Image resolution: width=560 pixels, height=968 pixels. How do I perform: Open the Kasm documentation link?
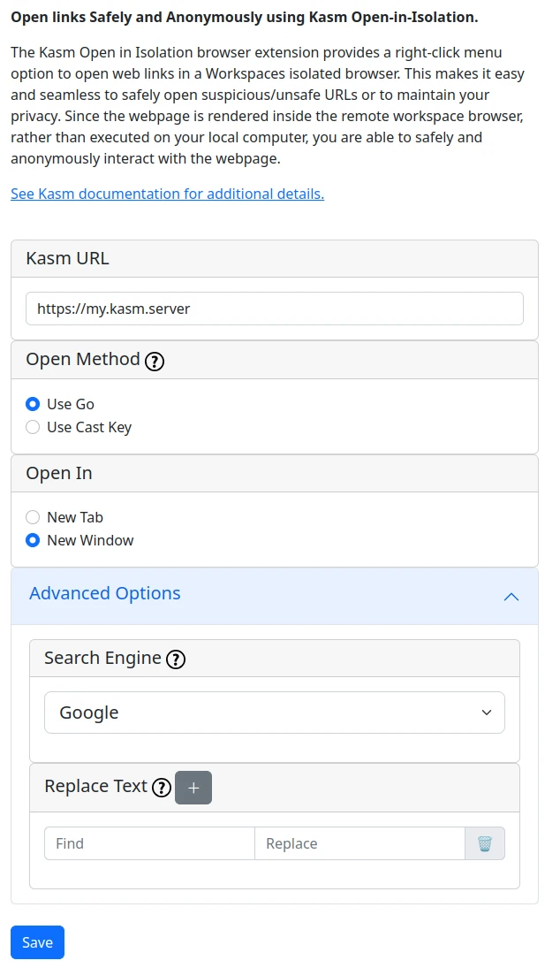167,194
